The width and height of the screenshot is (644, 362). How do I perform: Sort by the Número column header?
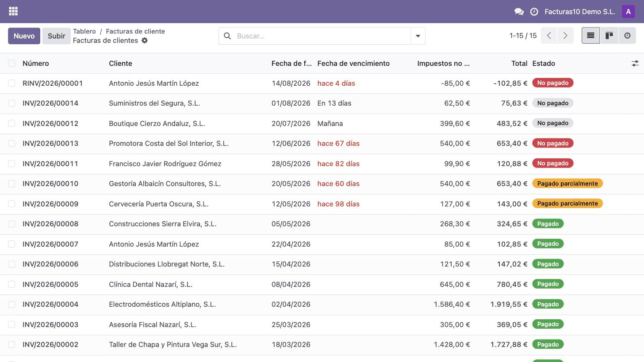(x=36, y=64)
